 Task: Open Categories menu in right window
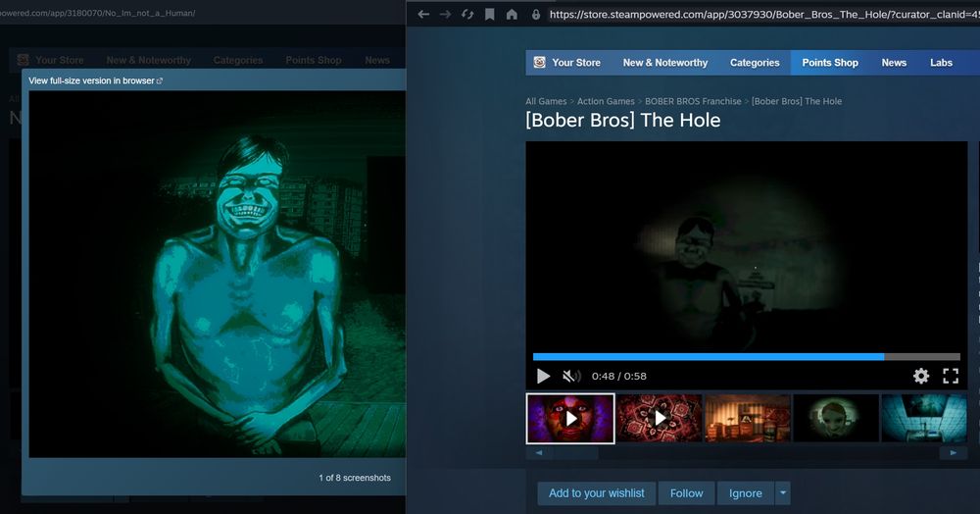755,63
